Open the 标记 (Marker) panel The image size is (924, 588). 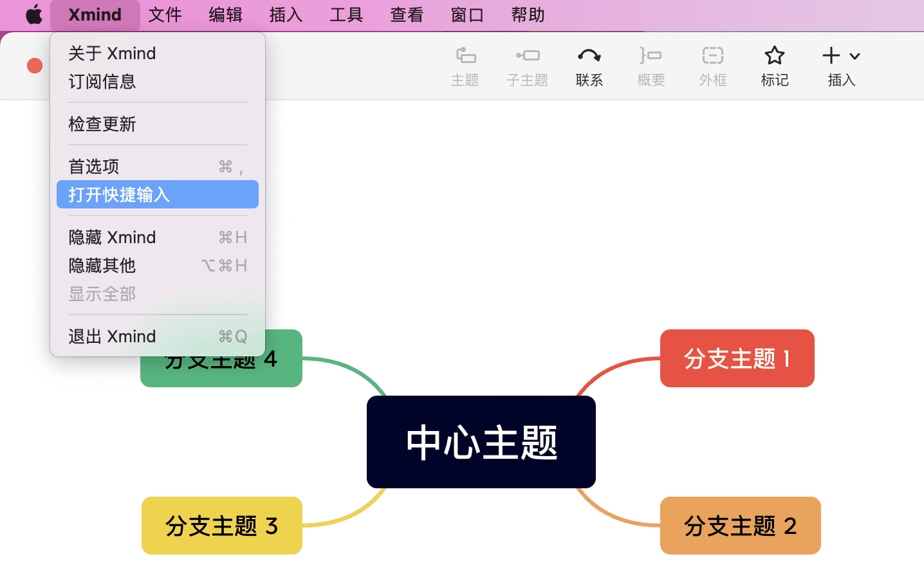[x=774, y=64]
